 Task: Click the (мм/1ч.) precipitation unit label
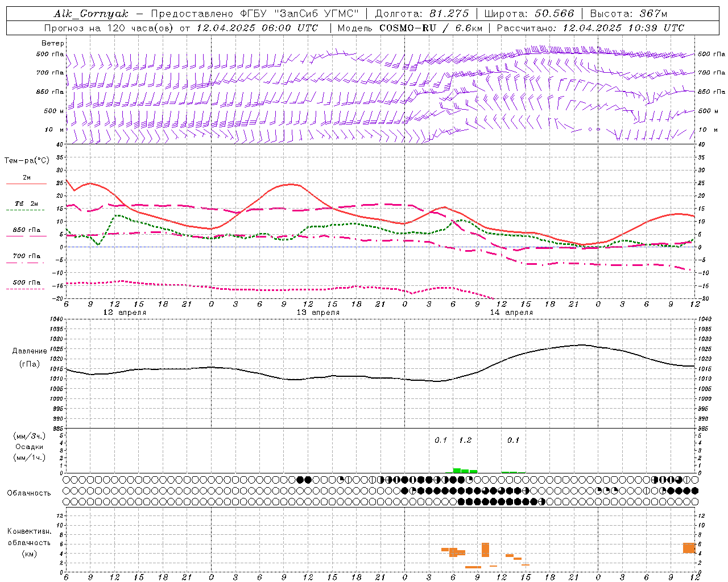[x=29, y=458]
